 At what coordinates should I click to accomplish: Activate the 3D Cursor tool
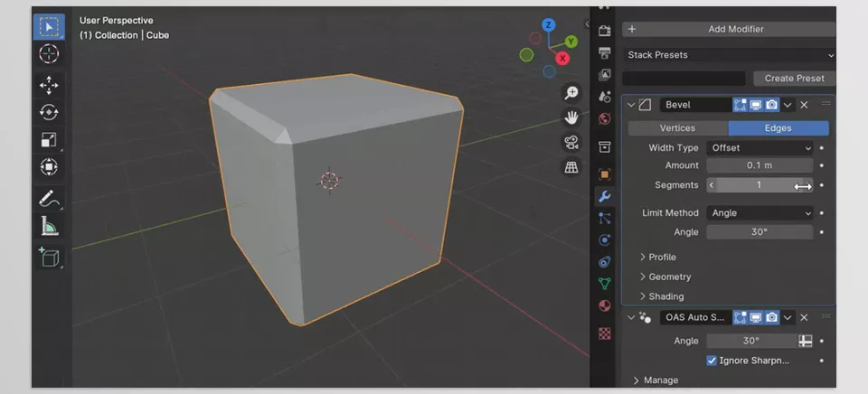49,54
